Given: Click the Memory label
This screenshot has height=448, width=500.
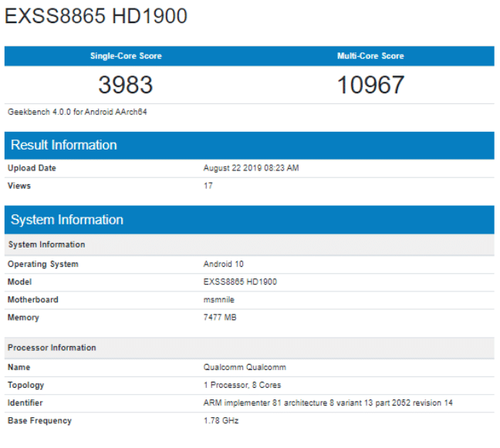Looking at the screenshot, I should [x=23, y=318].
